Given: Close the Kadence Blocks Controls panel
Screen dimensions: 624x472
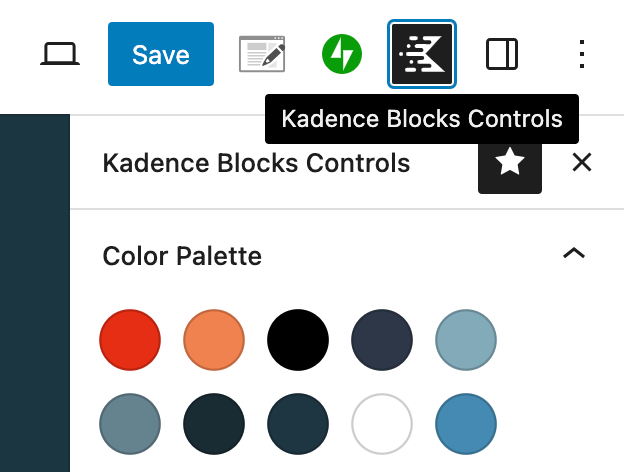Looking at the screenshot, I should 582,163.
